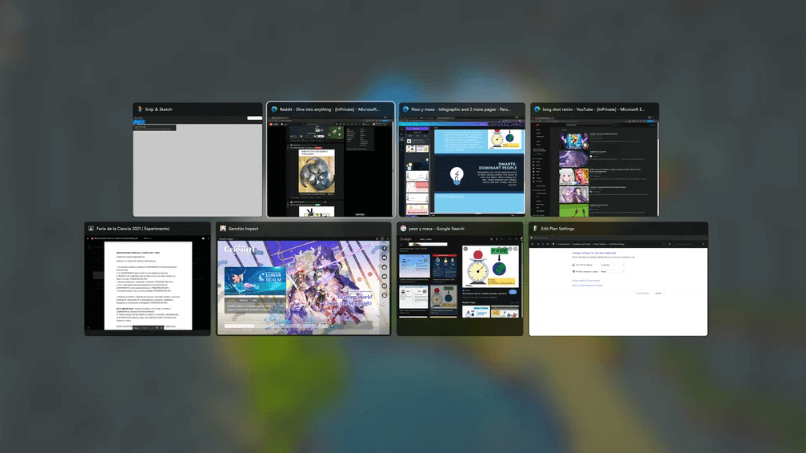
Task: Open the peso y masa Google Search window
Action: click(459, 285)
